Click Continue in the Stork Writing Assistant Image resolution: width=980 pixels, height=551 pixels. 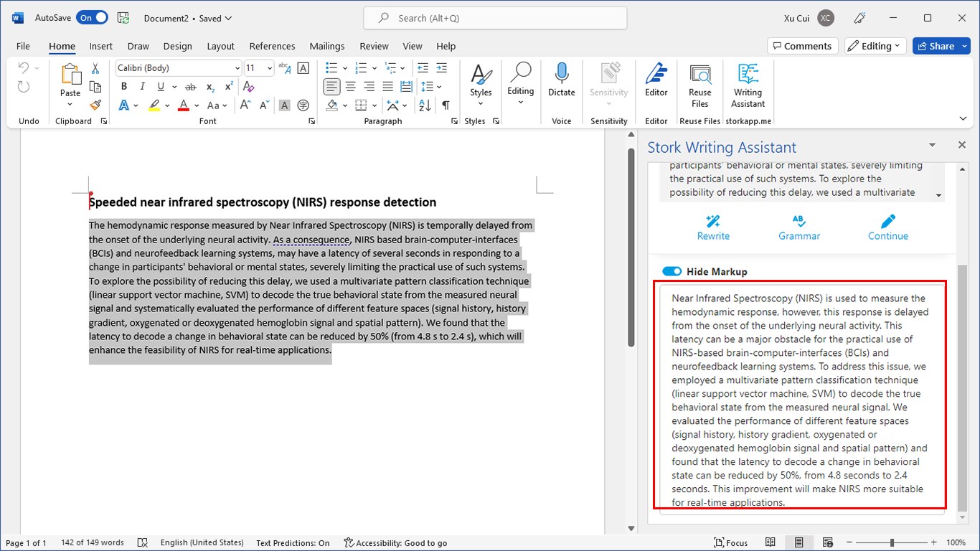pos(887,227)
